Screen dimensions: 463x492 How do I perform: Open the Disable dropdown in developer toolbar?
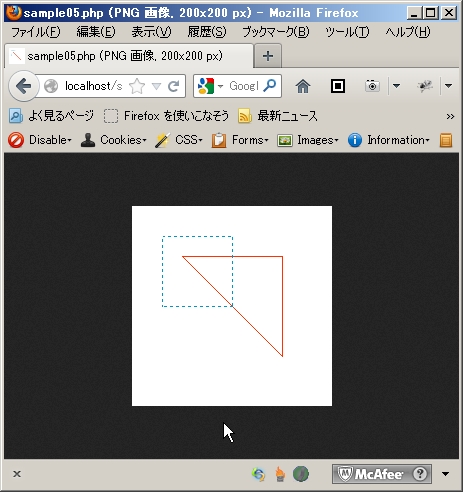40,140
